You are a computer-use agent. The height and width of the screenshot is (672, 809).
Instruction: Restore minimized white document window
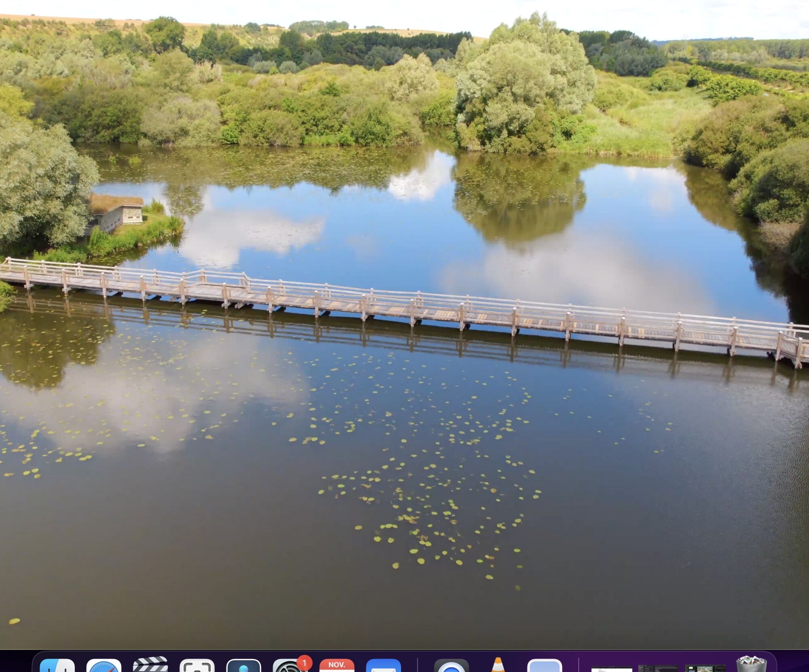(612, 668)
